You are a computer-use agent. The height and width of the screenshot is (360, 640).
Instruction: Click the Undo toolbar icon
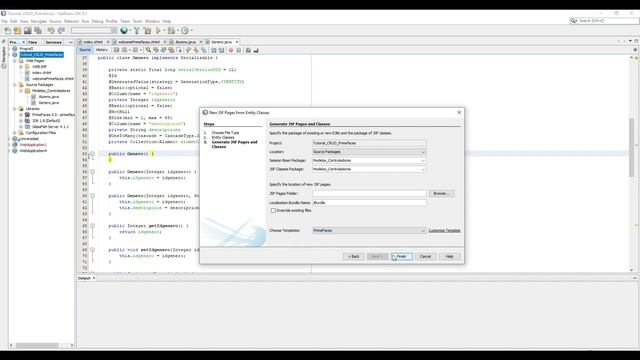[x=51, y=31]
